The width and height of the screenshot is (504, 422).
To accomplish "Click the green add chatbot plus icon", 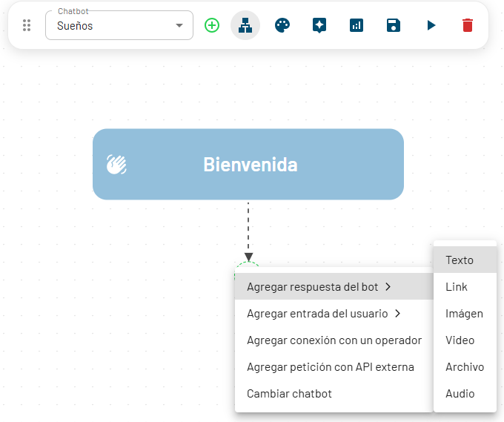I will (x=212, y=25).
